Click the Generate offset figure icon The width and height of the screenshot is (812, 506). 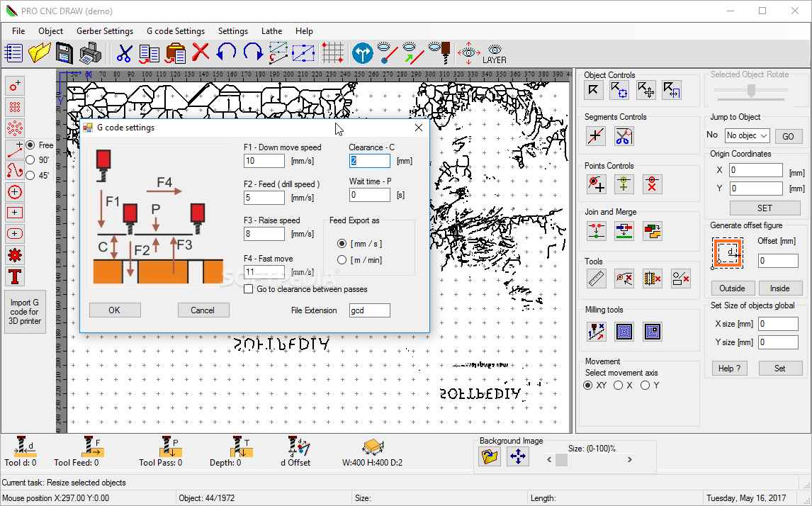point(728,253)
